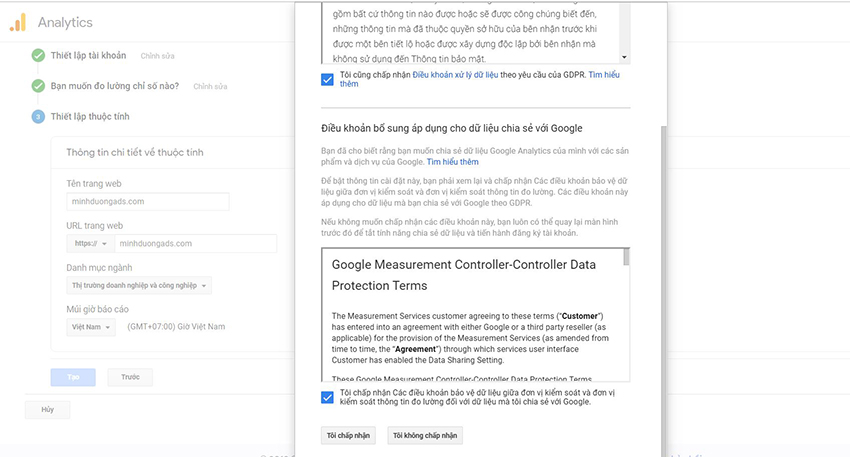Select the Thiết lập tài khoản step
The height and width of the screenshot is (457, 850).
[88, 55]
